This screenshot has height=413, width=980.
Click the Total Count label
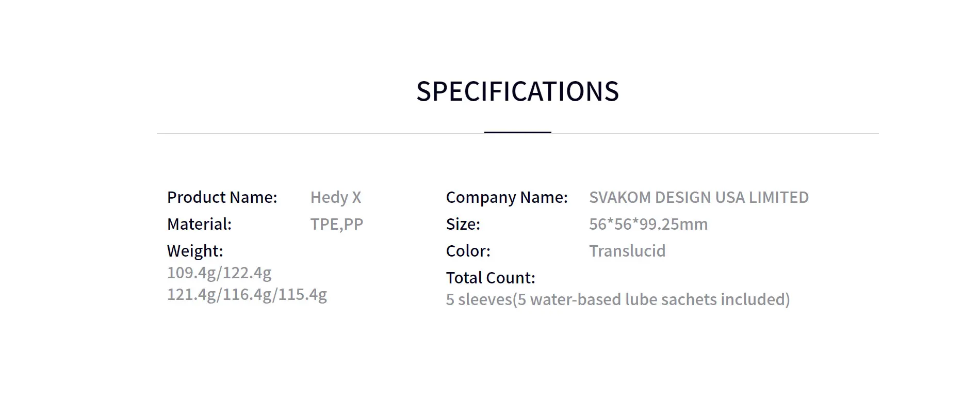click(490, 278)
